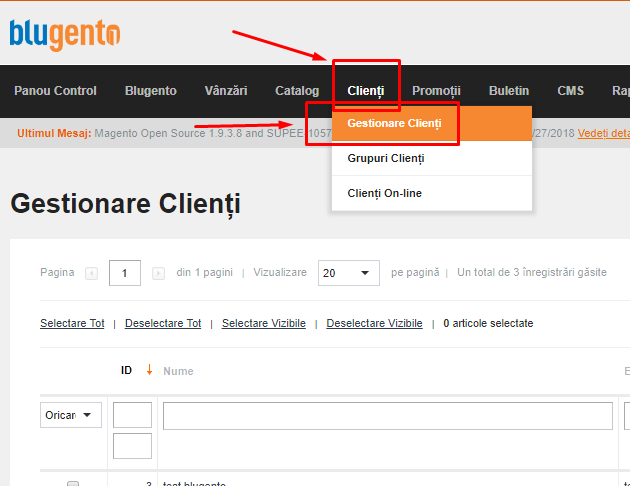The image size is (630, 486).
Task: Click the Gestionare Clienți page heading
Action: [125, 204]
